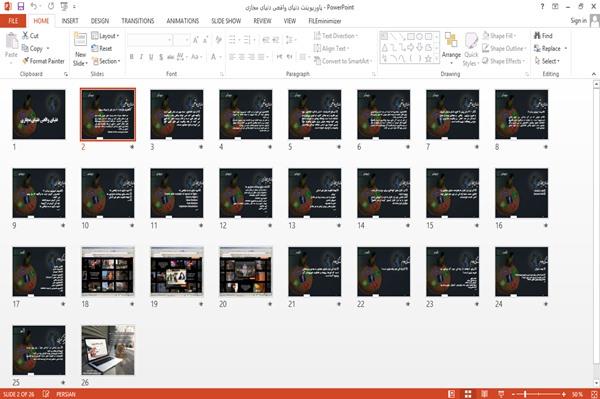600x399 pixels.
Task: Start Slide Show from status bar
Action: [501, 394]
